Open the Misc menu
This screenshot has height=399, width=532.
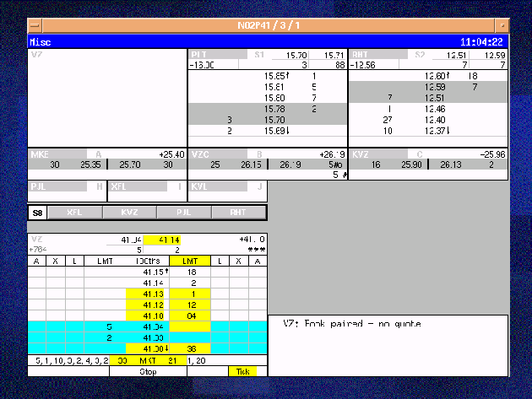click(x=41, y=41)
